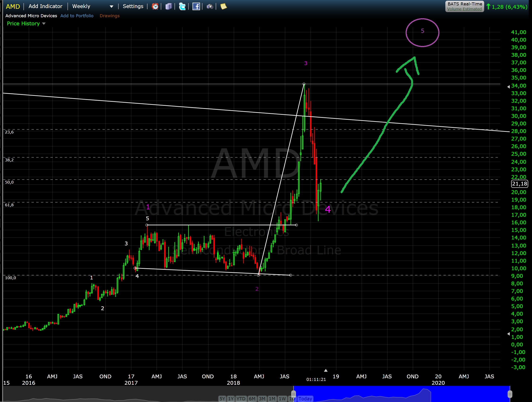Viewport: 532px width, 402px height.
Task: Click the green price change arrow
Action: pyautogui.click(x=488, y=6)
